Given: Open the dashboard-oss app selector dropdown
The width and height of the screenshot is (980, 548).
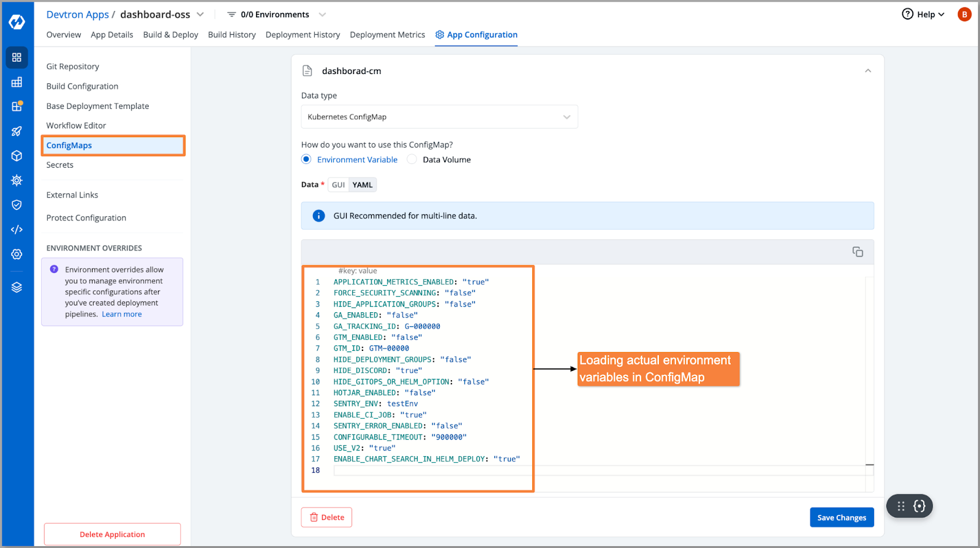Looking at the screenshot, I should point(200,14).
